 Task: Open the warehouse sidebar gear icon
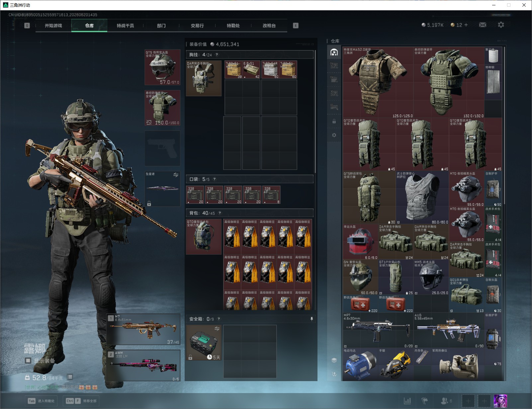334,135
